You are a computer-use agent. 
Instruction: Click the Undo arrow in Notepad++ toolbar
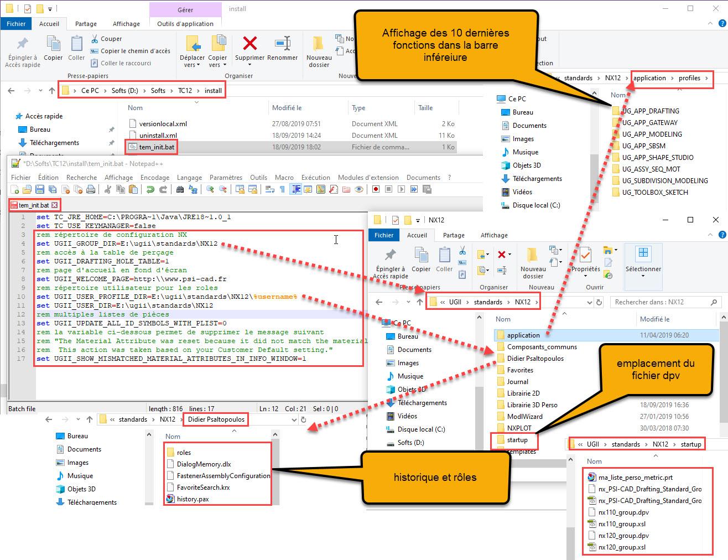pyautogui.click(x=150, y=189)
